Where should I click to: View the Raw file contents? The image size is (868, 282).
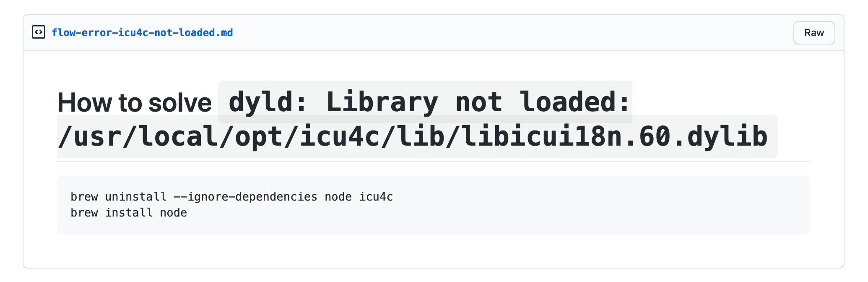pyautogui.click(x=814, y=33)
